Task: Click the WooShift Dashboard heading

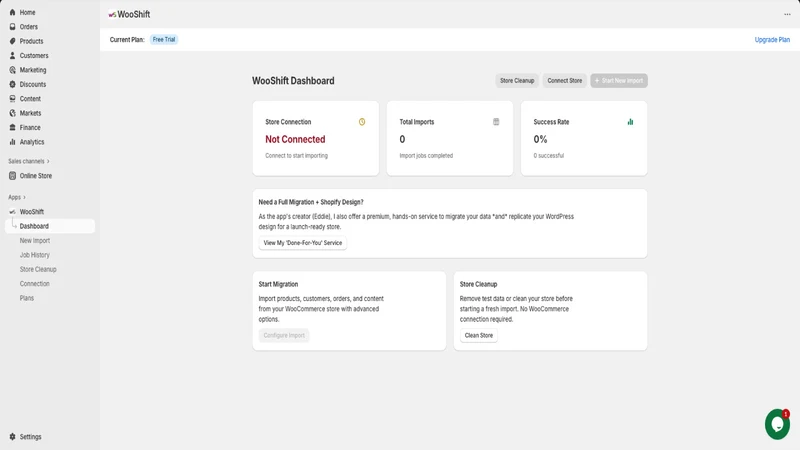Action: tap(293, 81)
